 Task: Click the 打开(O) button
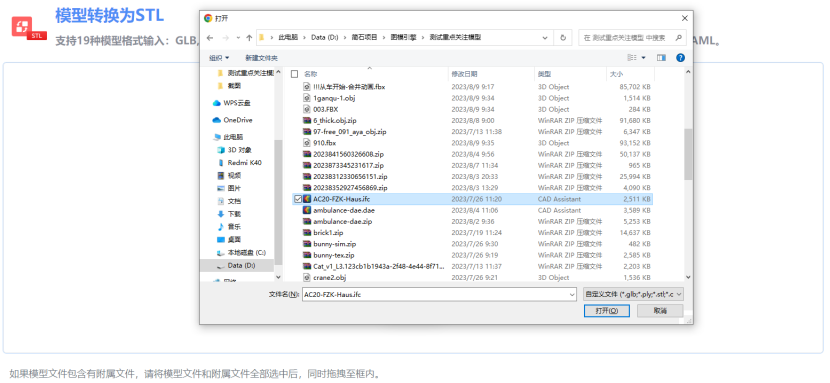point(607,311)
